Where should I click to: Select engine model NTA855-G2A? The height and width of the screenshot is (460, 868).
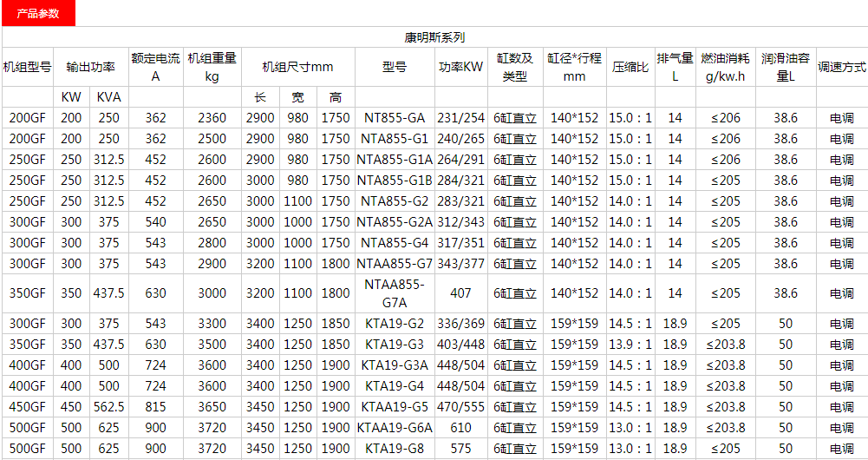(395, 221)
